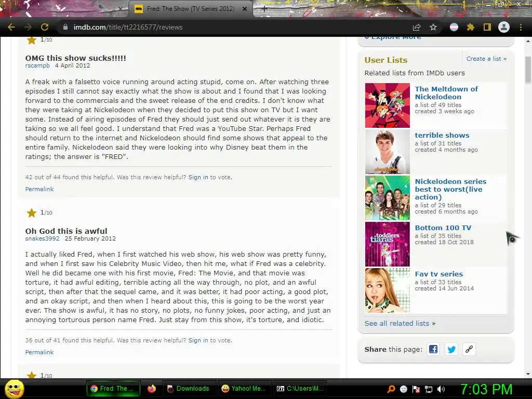The image size is (532, 399).
Task: Switch to the Downloads taskbar window
Action: click(189, 389)
